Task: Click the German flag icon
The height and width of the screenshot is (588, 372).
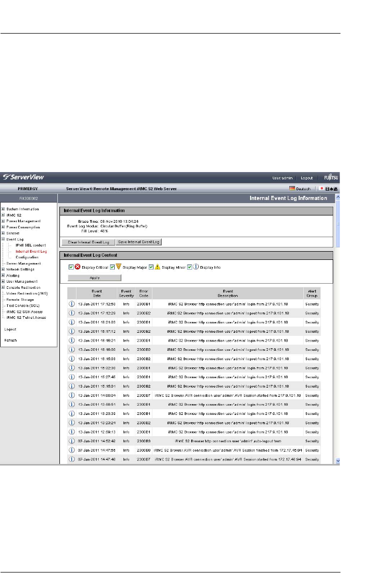Action: [292, 188]
